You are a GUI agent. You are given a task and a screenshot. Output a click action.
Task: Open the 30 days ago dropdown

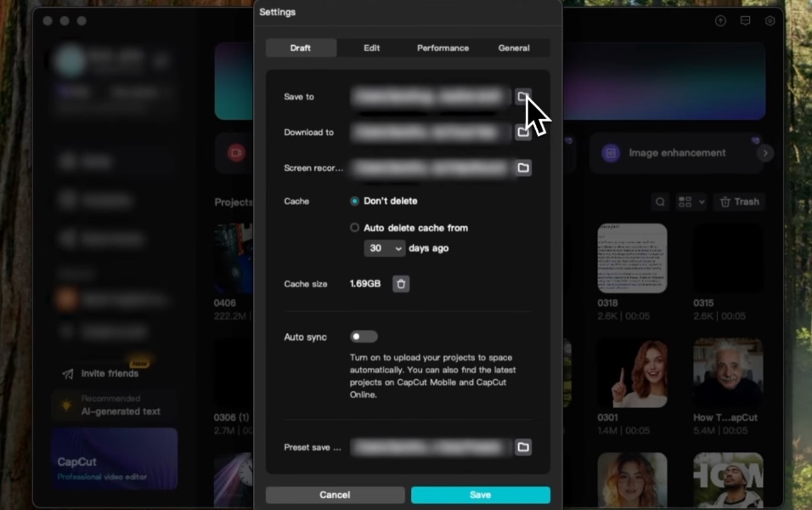pos(385,248)
